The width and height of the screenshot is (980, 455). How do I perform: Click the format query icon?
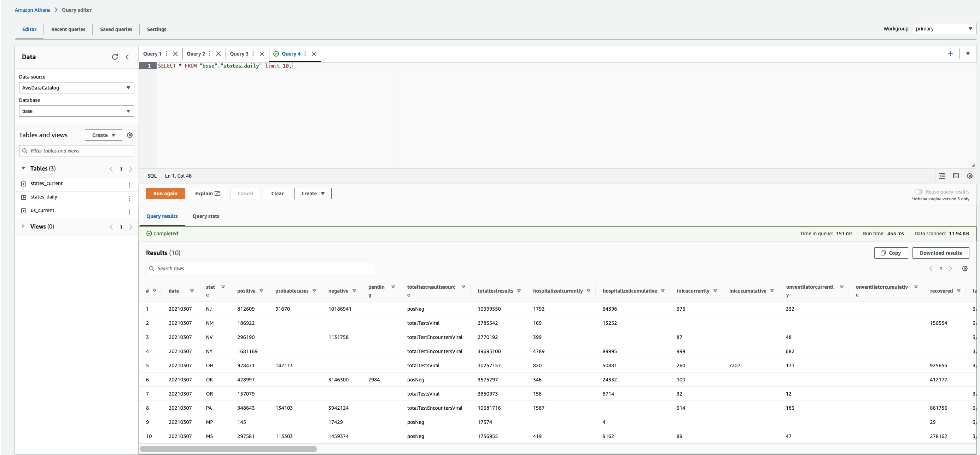[942, 176]
